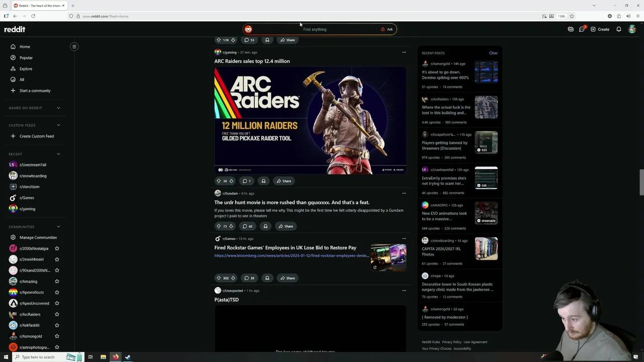The height and width of the screenshot is (362, 644).
Task: Open the Bloomberg article link
Action: 291,255
